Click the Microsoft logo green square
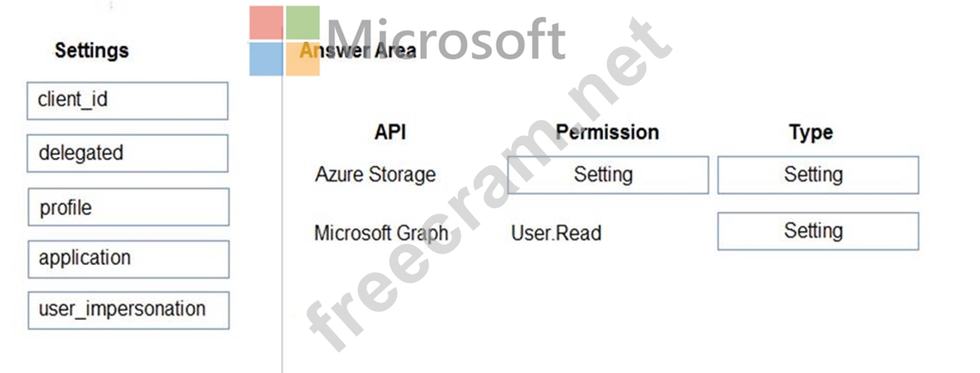 point(303,23)
